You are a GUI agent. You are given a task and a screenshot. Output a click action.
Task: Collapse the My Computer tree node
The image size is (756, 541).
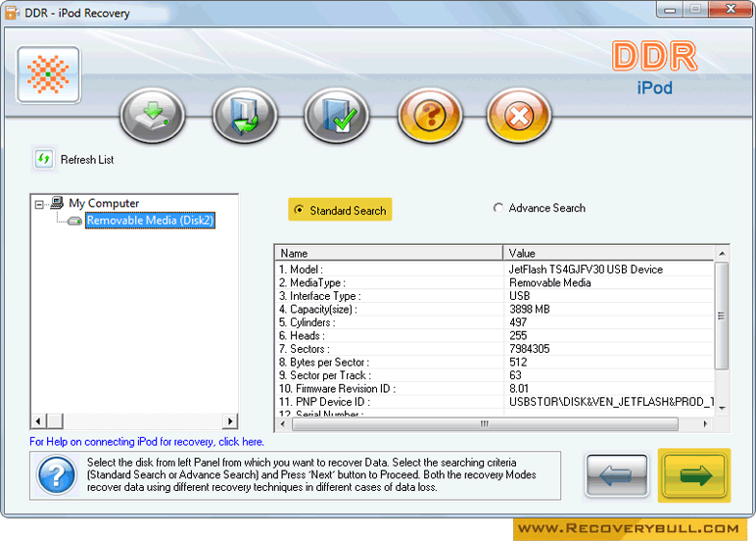(x=39, y=205)
